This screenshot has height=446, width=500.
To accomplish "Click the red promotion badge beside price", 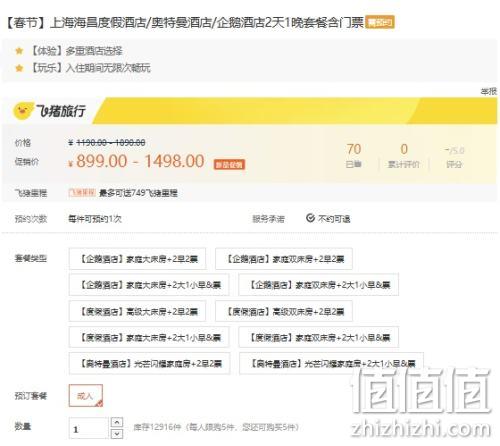I will (229, 164).
